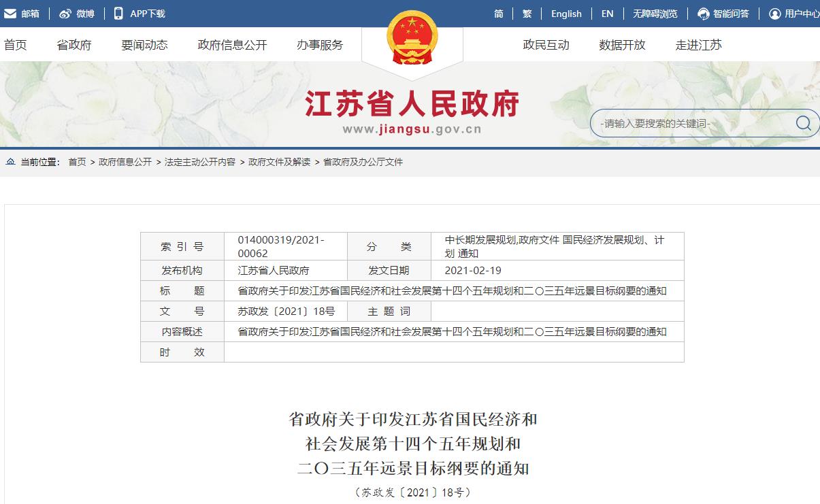This screenshot has width=820, height=504.
Task: Open the 政府信息公开 menu
Action: pyautogui.click(x=232, y=45)
